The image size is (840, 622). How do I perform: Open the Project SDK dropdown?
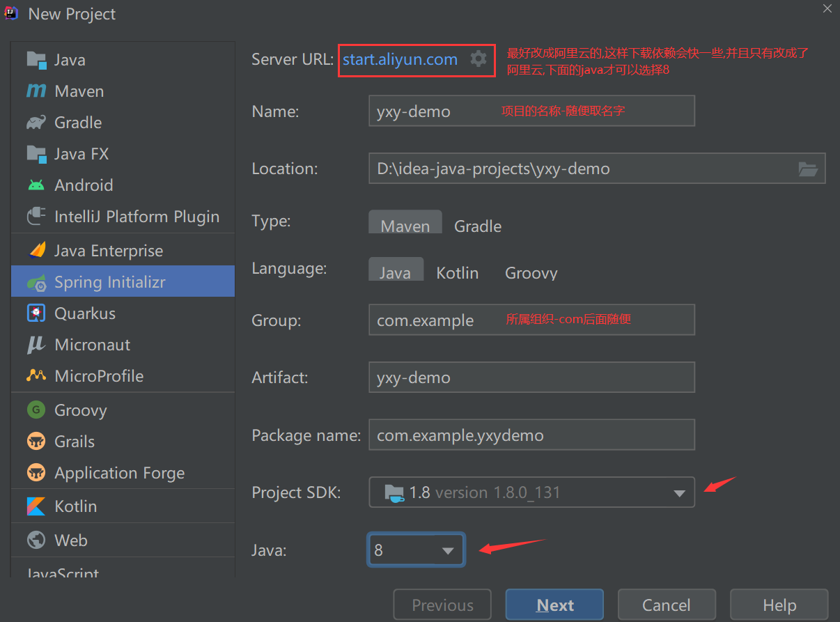pos(531,492)
